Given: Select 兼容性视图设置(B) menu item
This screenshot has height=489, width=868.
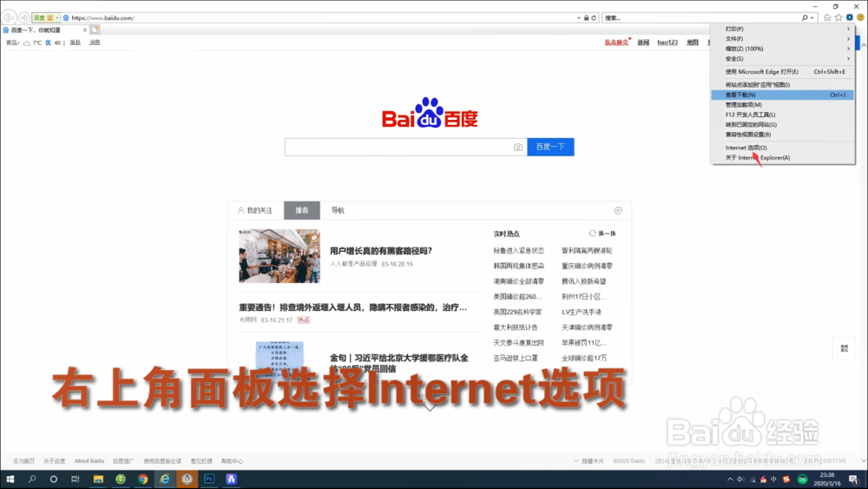Looking at the screenshot, I should tap(783, 135).
